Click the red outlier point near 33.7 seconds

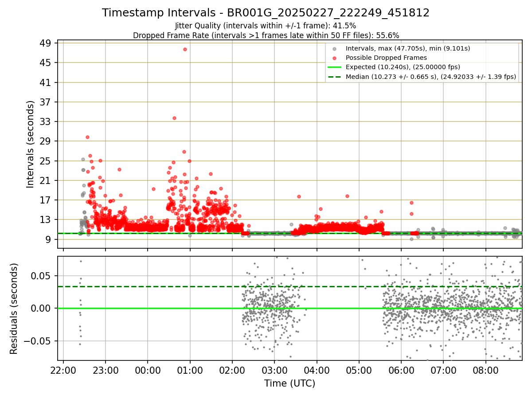pos(174,118)
